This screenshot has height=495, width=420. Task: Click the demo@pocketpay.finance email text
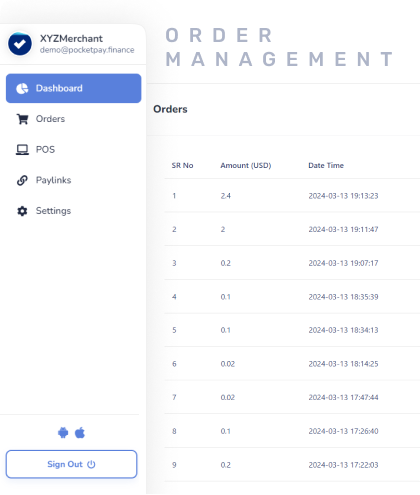pos(87,50)
